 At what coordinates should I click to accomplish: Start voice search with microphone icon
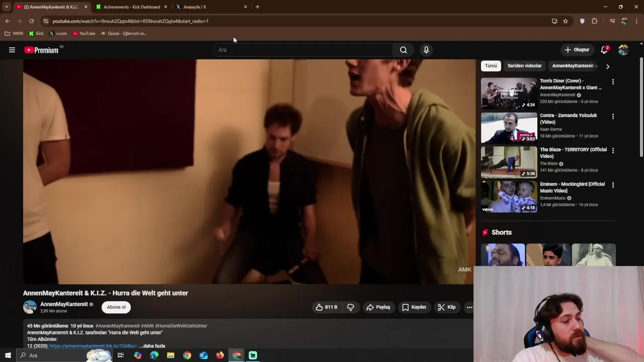[426, 50]
